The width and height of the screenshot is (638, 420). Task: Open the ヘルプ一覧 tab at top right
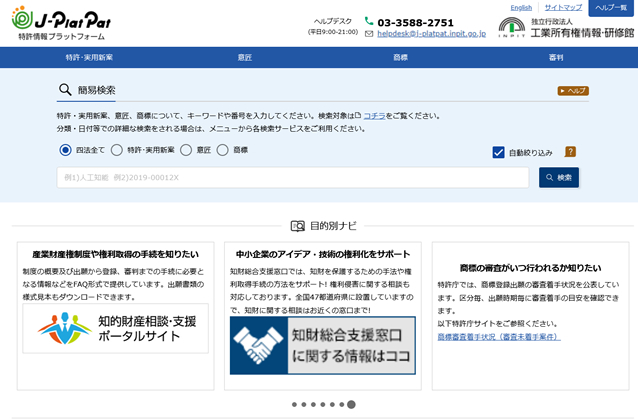(x=611, y=8)
